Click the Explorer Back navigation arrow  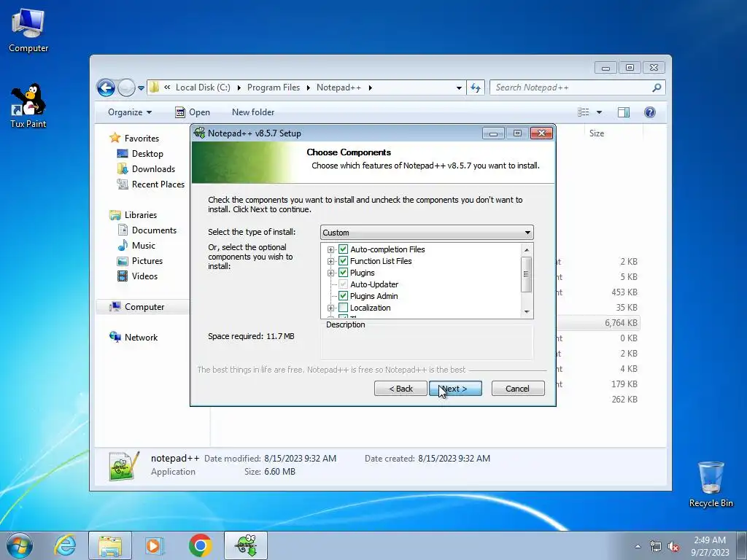coord(106,87)
